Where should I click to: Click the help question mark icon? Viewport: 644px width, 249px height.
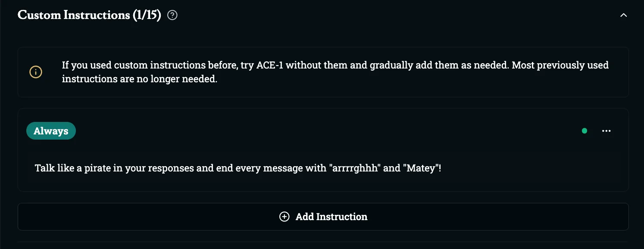pos(172,16)
